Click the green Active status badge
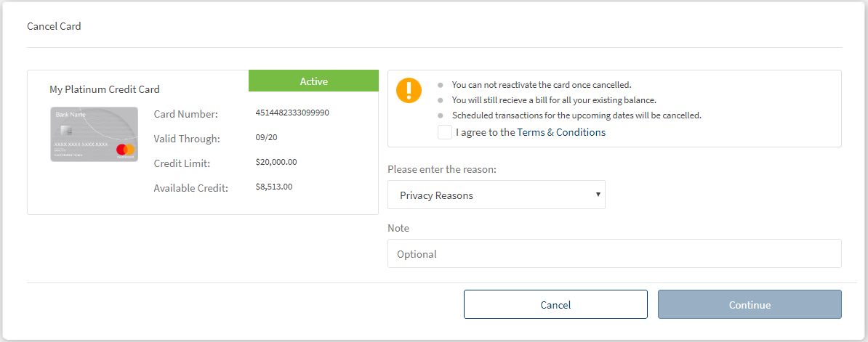This screenshot has width=868, height=342. [313, 81]
